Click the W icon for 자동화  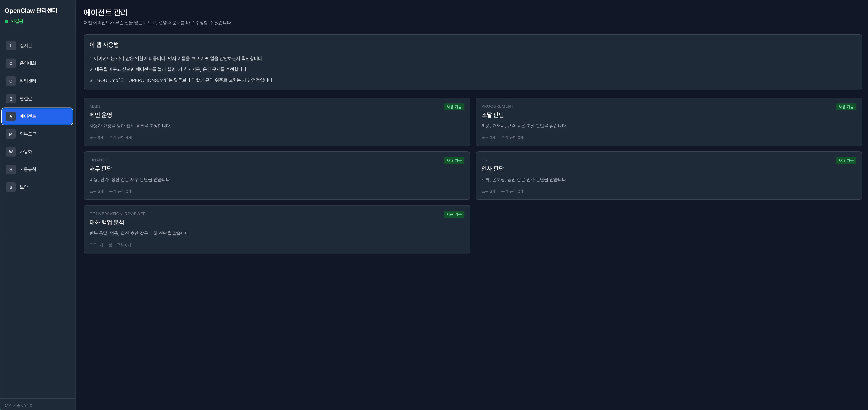tap(11, 152)
